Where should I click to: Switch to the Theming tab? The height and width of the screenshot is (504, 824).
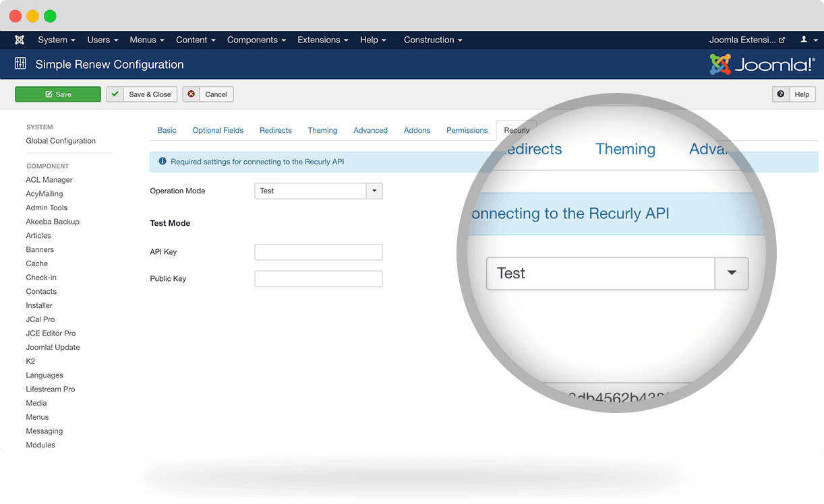[x=322, y=130]
